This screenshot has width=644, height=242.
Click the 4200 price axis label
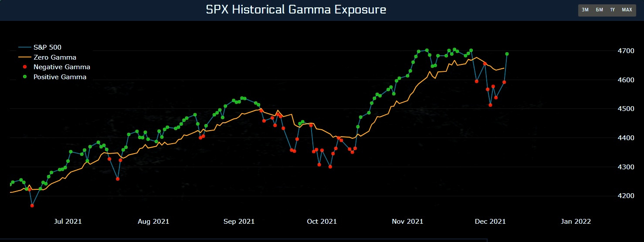click(x=626, y=196)
